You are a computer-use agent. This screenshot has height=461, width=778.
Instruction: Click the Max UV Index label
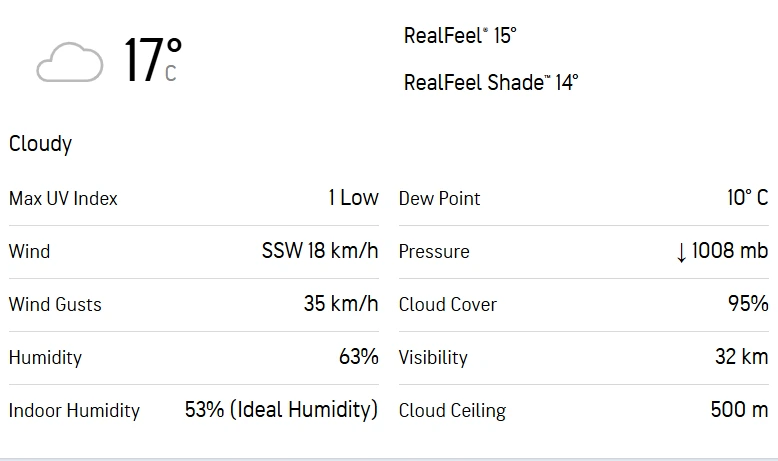[x=63, y=199]
